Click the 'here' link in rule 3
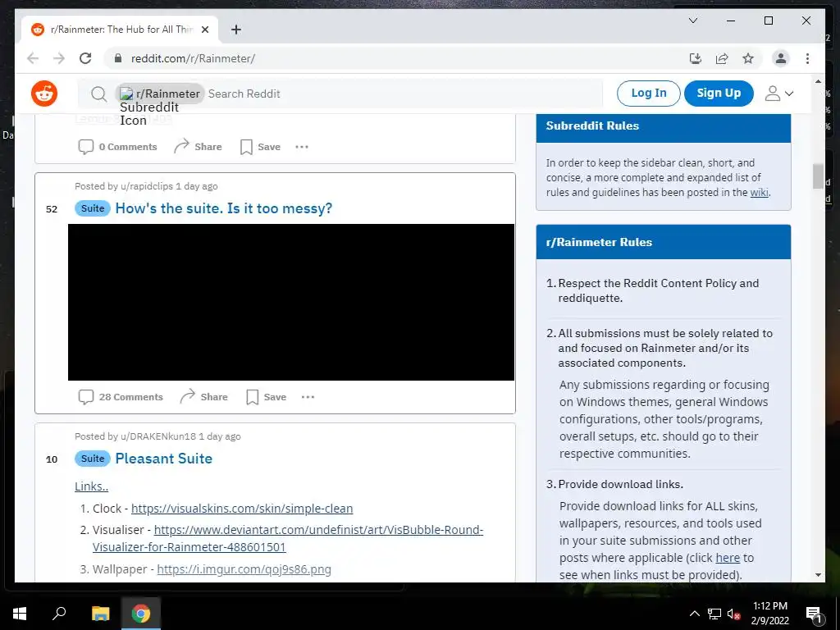Image resolution: width=840 pixels, height=630 pixels. (728, 558)
